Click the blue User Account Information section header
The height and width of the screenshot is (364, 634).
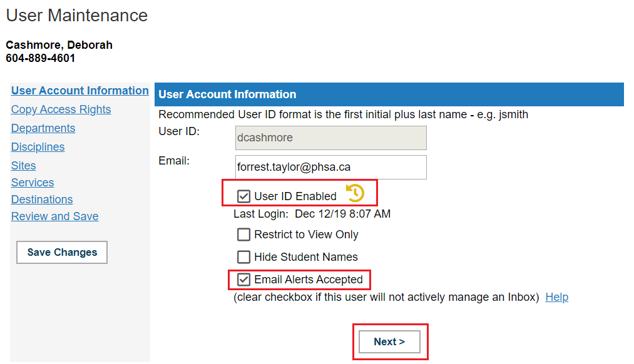tap(389, 94)
